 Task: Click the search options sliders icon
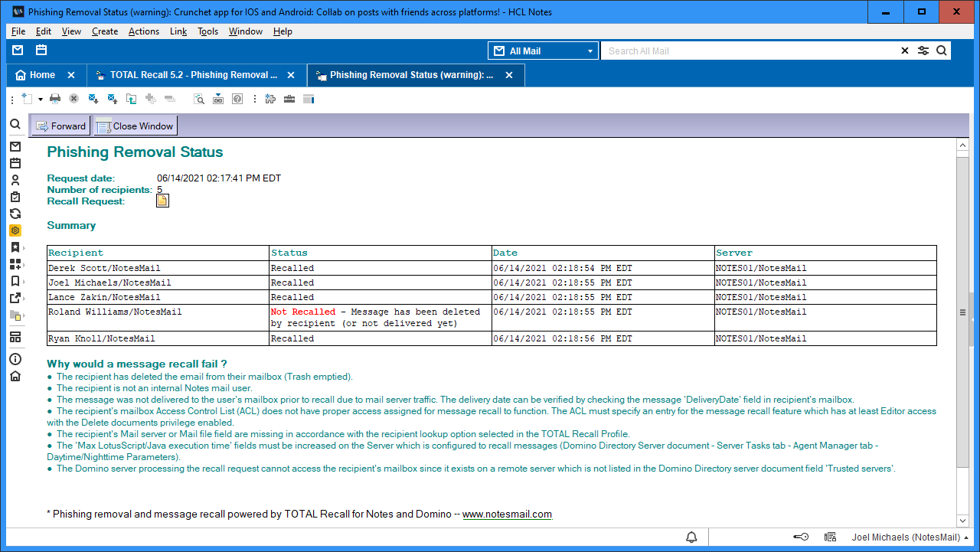coord(923,51)
